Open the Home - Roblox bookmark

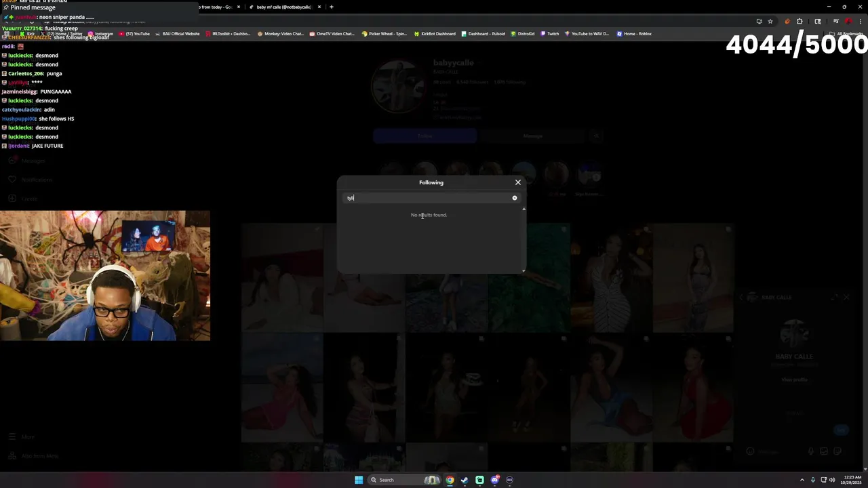(635, 34)
